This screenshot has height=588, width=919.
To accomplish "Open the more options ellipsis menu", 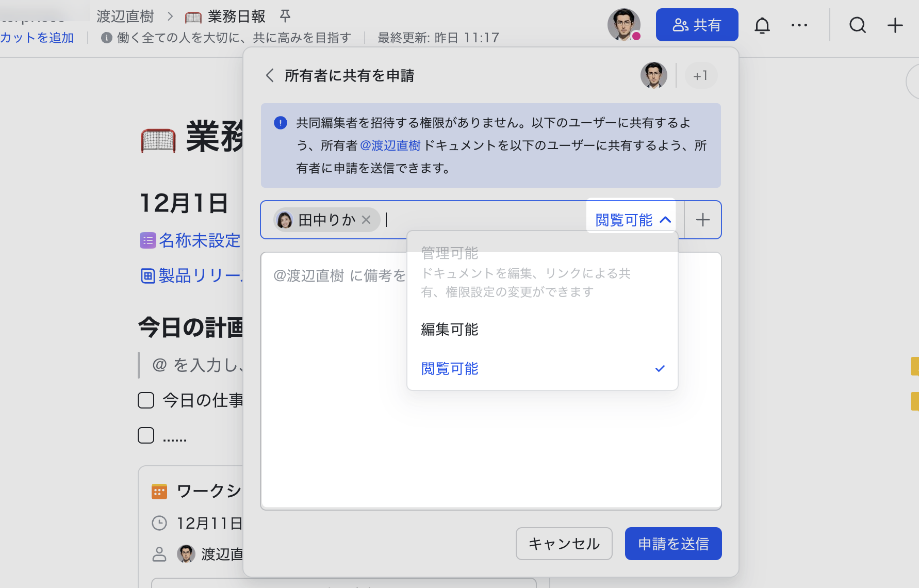I will pos(799,25).
